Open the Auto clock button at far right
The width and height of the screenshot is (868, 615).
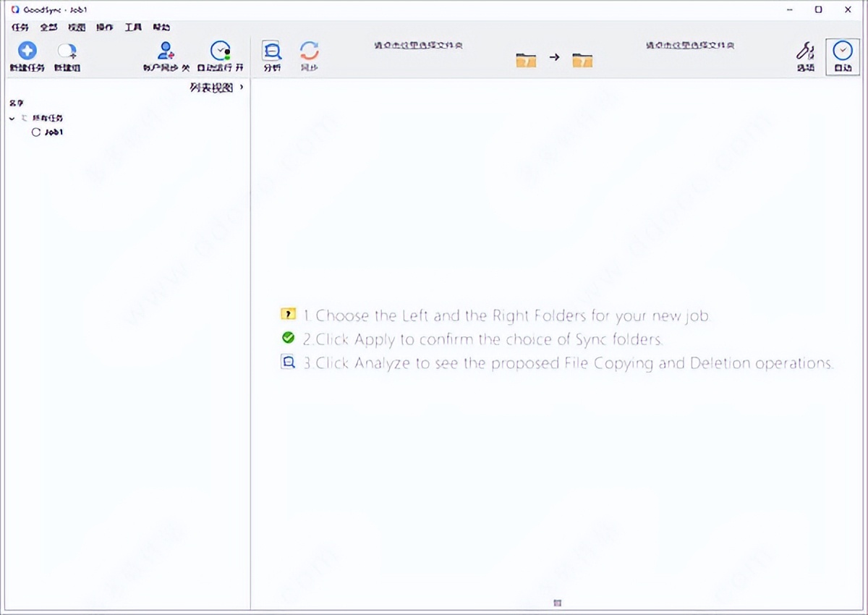coord(843,56)
